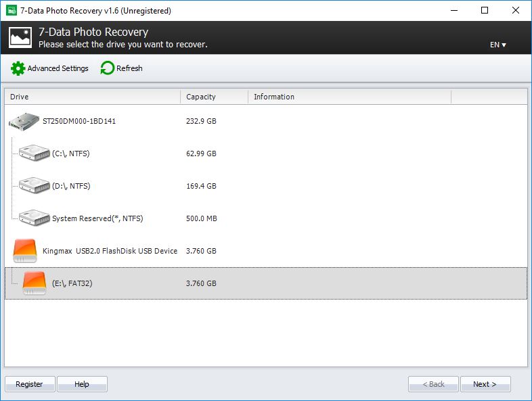Screen dimensions: 532x401
Task: Open the EN language dropdown
Action: click(x=497, y=45)
